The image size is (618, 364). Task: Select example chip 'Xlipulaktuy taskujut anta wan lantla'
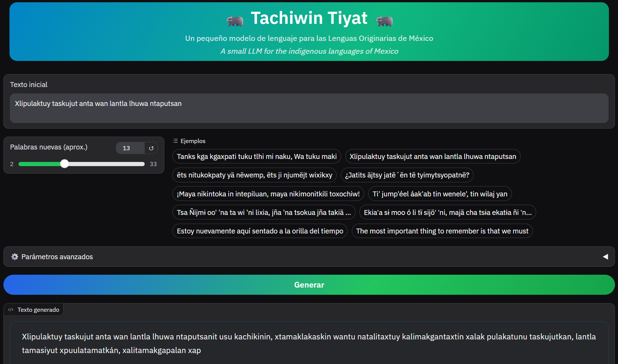pyautogui.click(x=433, y=156)
